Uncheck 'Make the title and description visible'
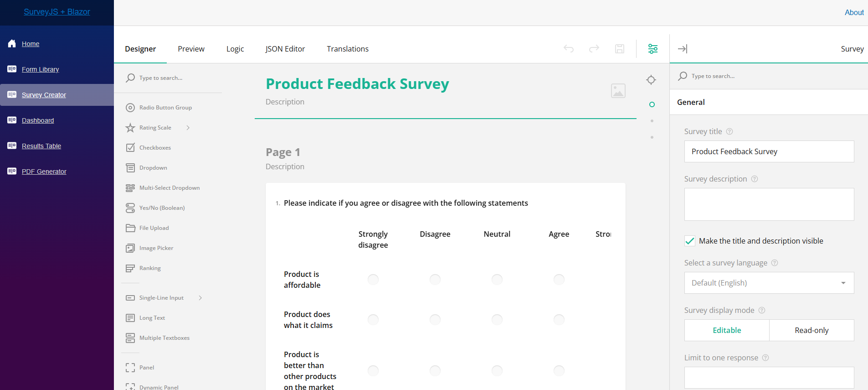The width and height of the screenshot is (868, 390). (689, 241)
